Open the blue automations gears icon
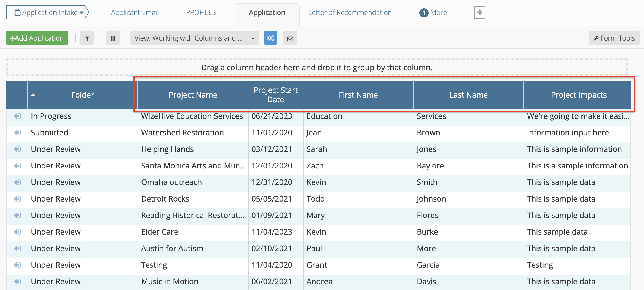Viewport: 644px width, 290px height. (270, 38)
